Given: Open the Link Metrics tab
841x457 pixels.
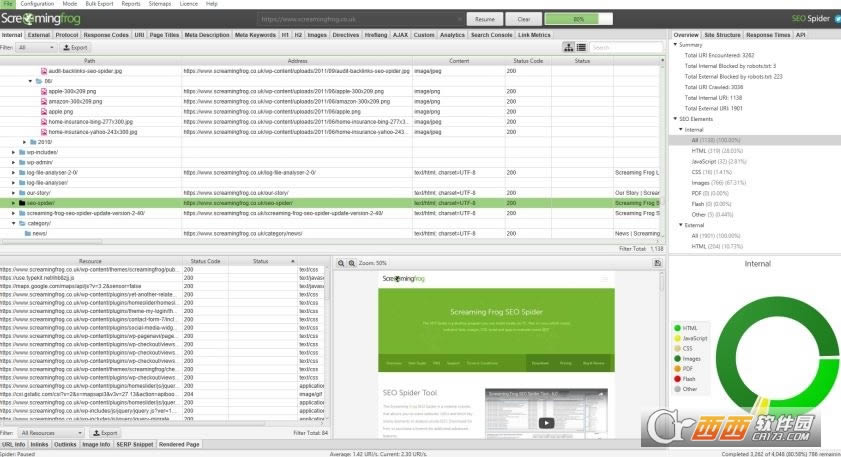Looking at the screenshot, I should click(x=534, y=35).
